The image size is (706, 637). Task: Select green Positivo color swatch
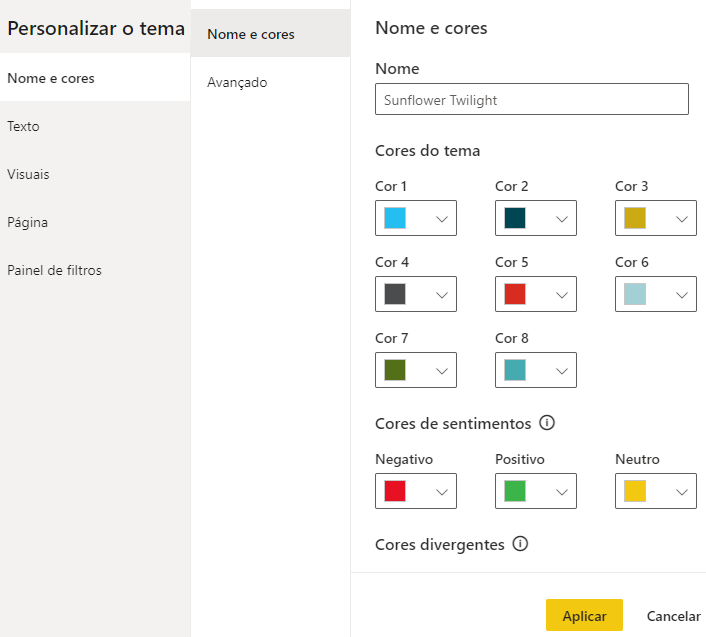[x=515, y=491]
